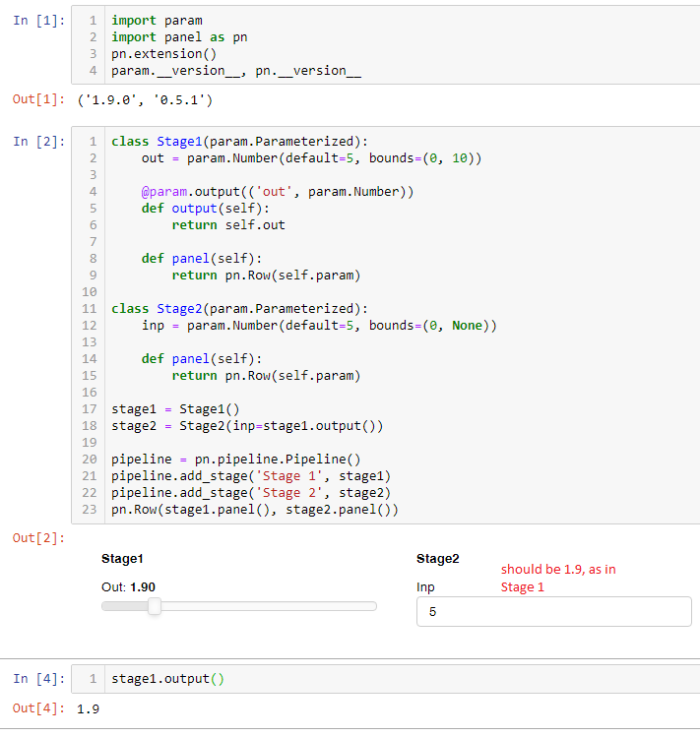Click the Out[4]: prompt label
The height and width of the screenshot is (737, 700).
(38, 708)
